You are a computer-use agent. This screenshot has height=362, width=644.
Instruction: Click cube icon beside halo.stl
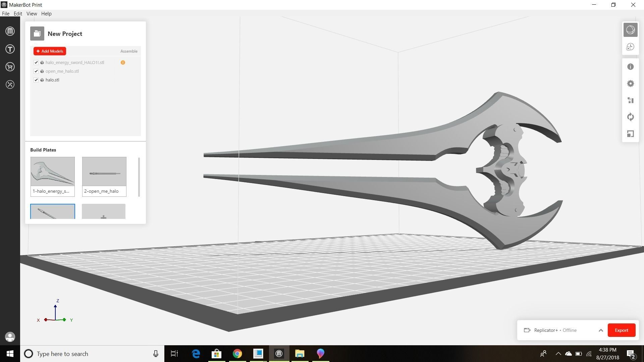click(x=42, y=80)
